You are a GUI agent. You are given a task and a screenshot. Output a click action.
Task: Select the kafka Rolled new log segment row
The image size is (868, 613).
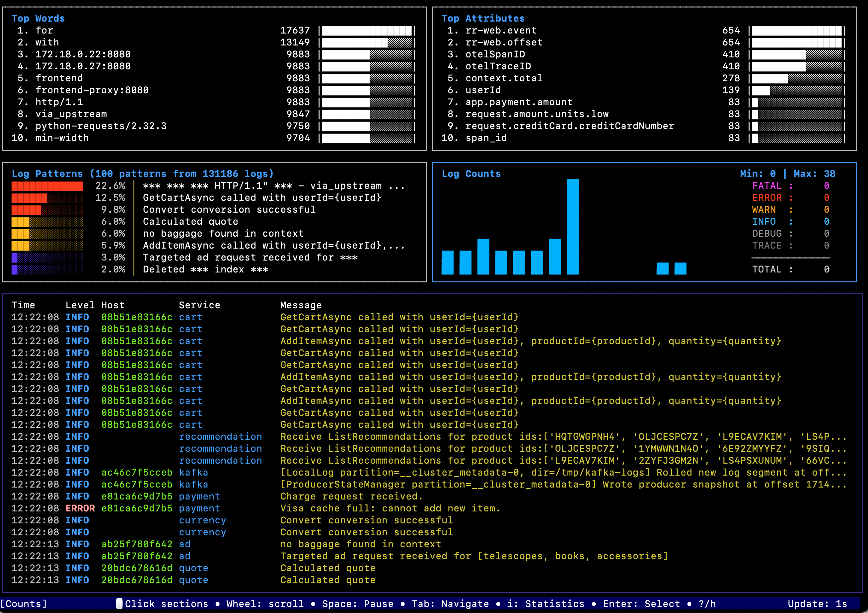[x=454, y=472]
